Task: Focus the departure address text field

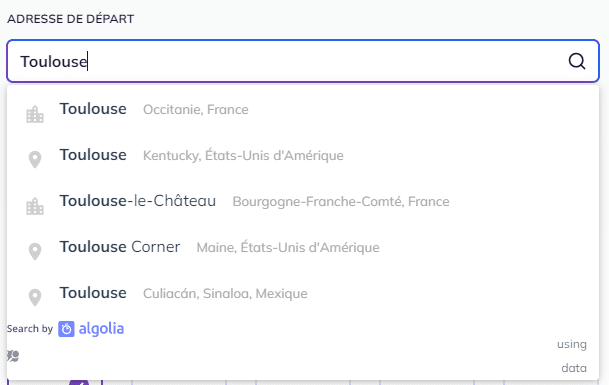Action: (x=303, y=61)
